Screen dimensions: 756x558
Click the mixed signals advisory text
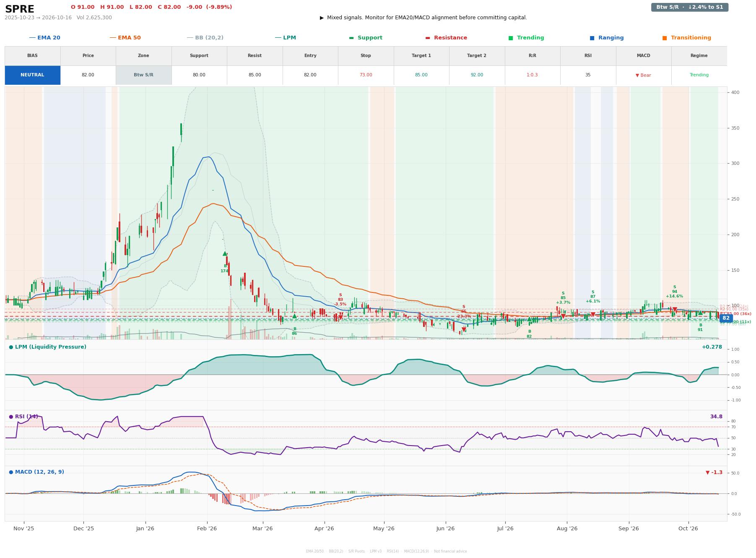tap(423, 18)
